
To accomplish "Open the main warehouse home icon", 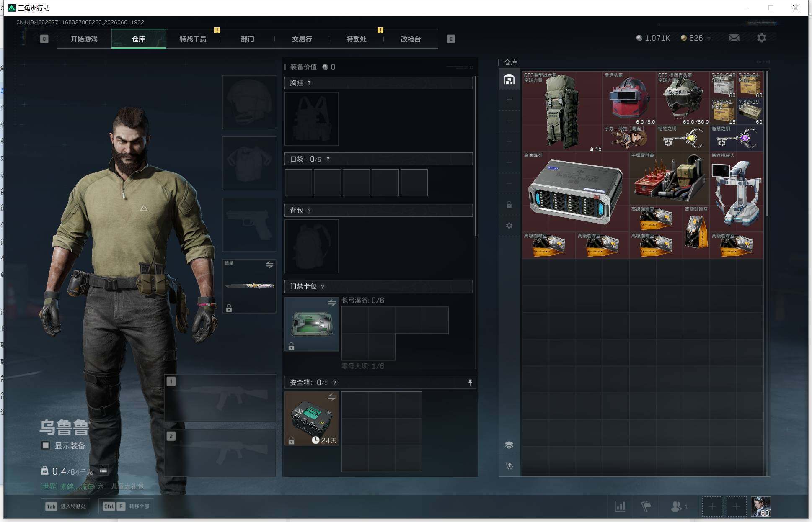I will pyautogui.click(x=509, y=79).
